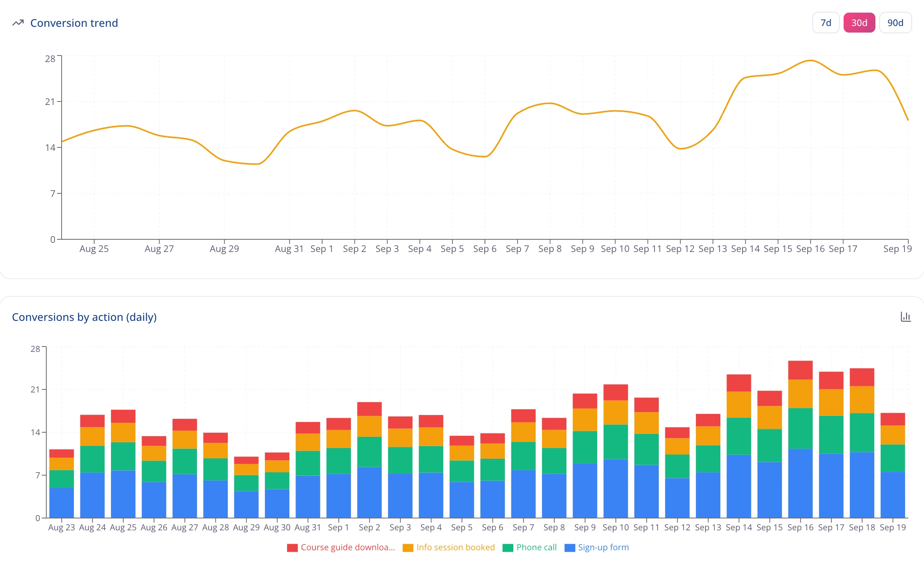
Task: Click the trend arrow icon beside Conversion trend
Action: click(18, 23)
